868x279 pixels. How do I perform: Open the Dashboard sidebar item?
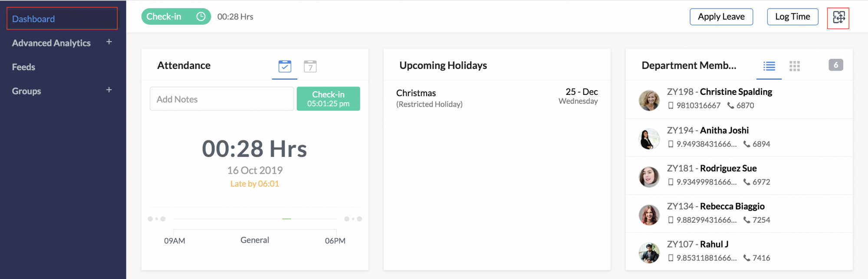click(x=62, y=19)
